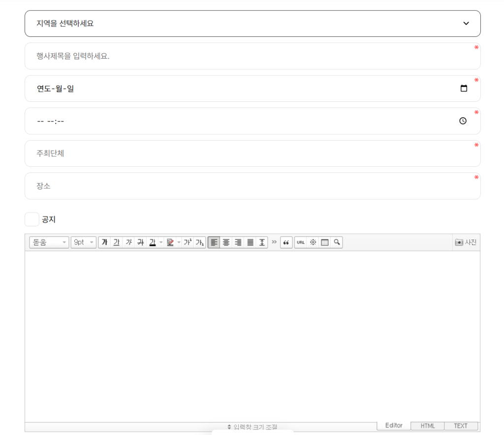Click the date field 연도-월-일
This screenshot has width=504, height=435.
pyautogui.click(x=252, y=89)
